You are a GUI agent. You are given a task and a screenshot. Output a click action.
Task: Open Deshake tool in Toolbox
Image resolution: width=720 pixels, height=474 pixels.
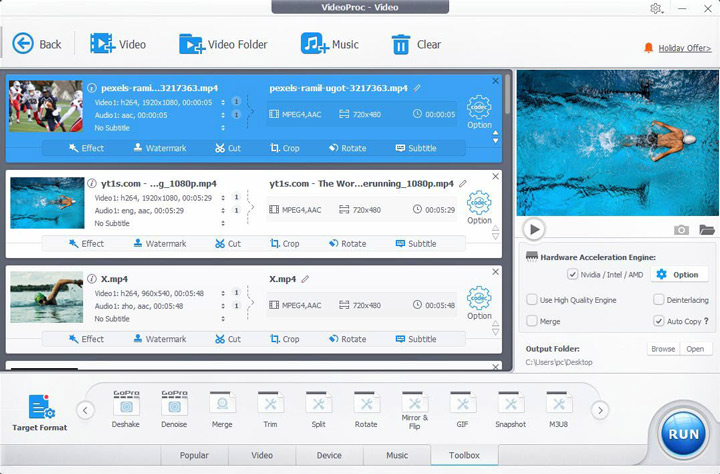click(x=126, y=410)
